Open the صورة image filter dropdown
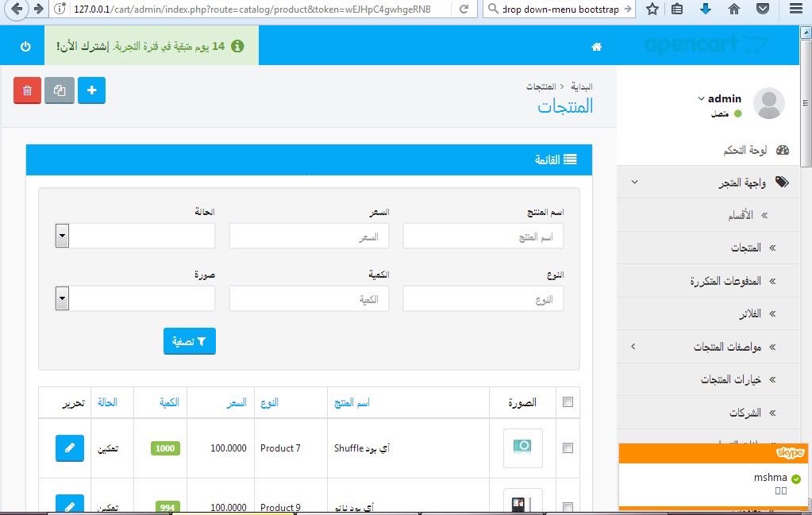The image size is (812, 515). 62,298
